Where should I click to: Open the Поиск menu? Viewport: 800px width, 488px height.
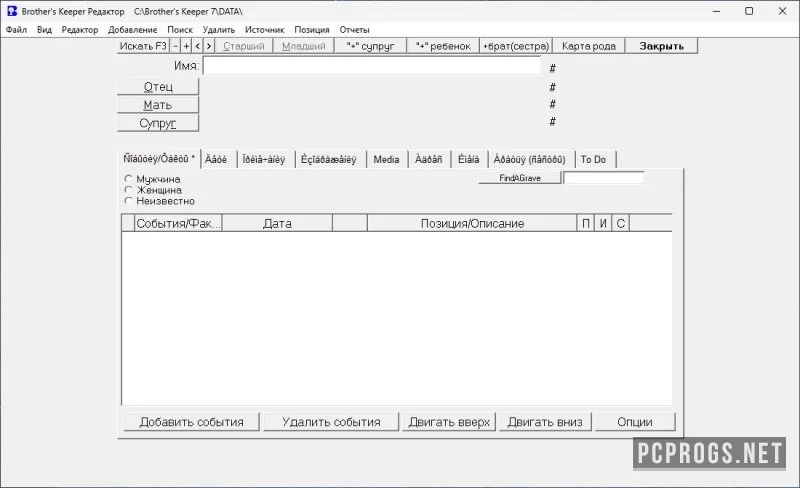(x=180, y=30)
